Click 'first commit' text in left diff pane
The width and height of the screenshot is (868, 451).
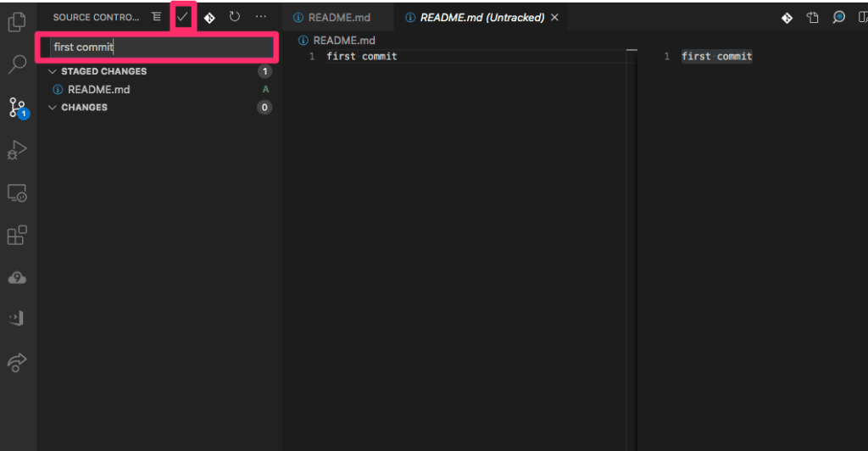[361, 57]
